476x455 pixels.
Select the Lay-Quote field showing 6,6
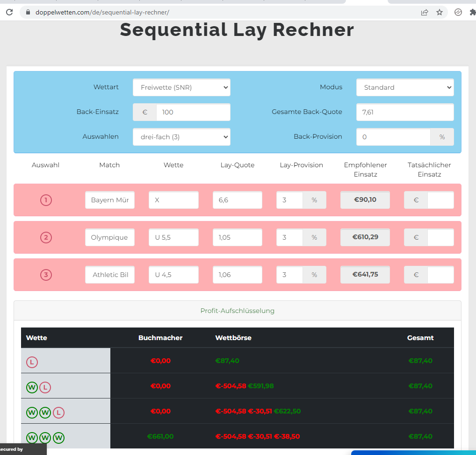[237, 200]
